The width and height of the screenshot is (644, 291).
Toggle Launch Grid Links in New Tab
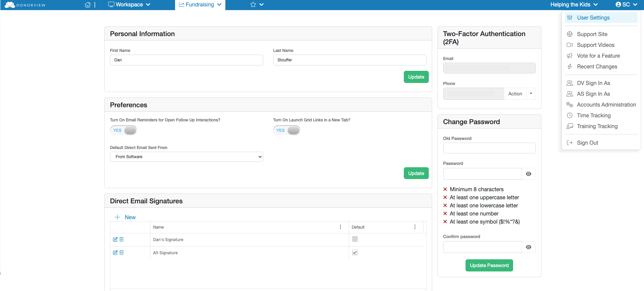(287, 130)
